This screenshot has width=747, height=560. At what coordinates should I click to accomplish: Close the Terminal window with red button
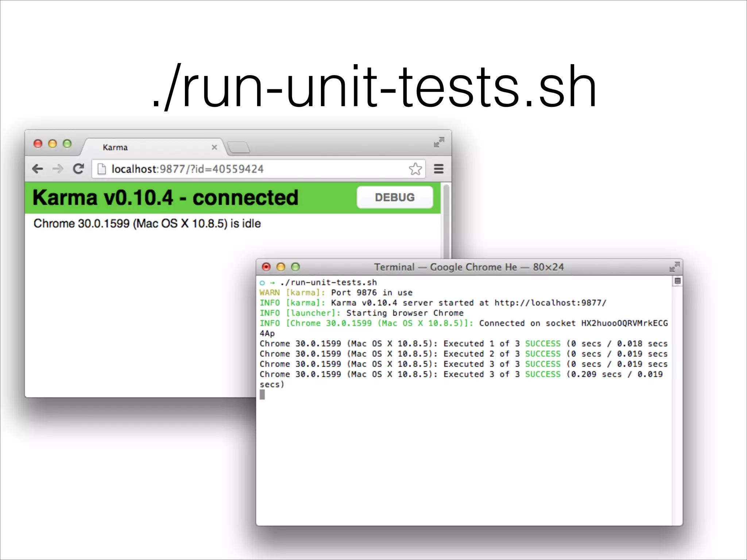pos(266,267)
